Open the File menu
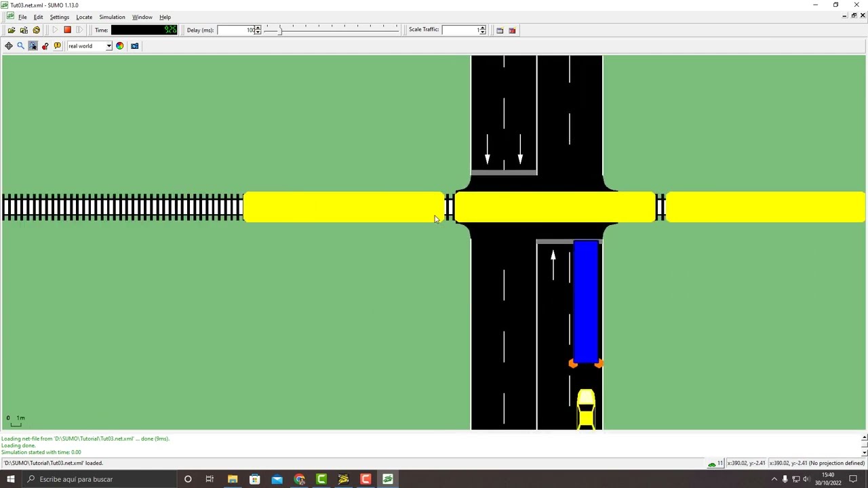The height and width of the screenshot is (488, 868). pyautogui.click(x=22, y=17)
